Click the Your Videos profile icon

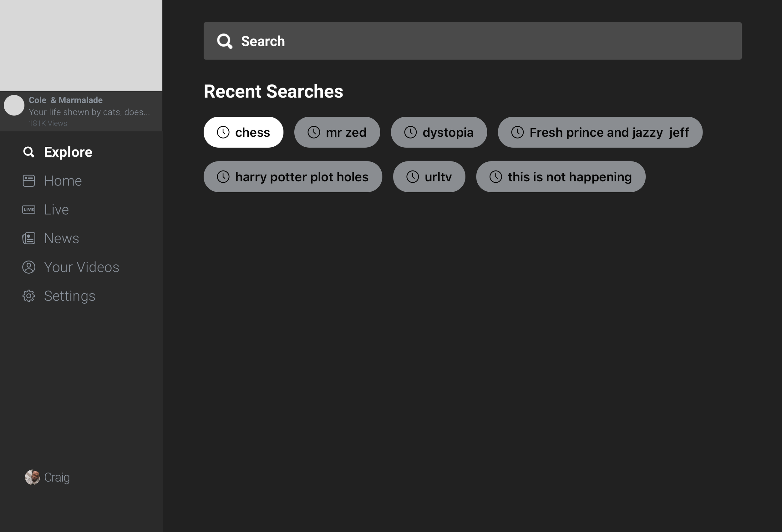28,267
